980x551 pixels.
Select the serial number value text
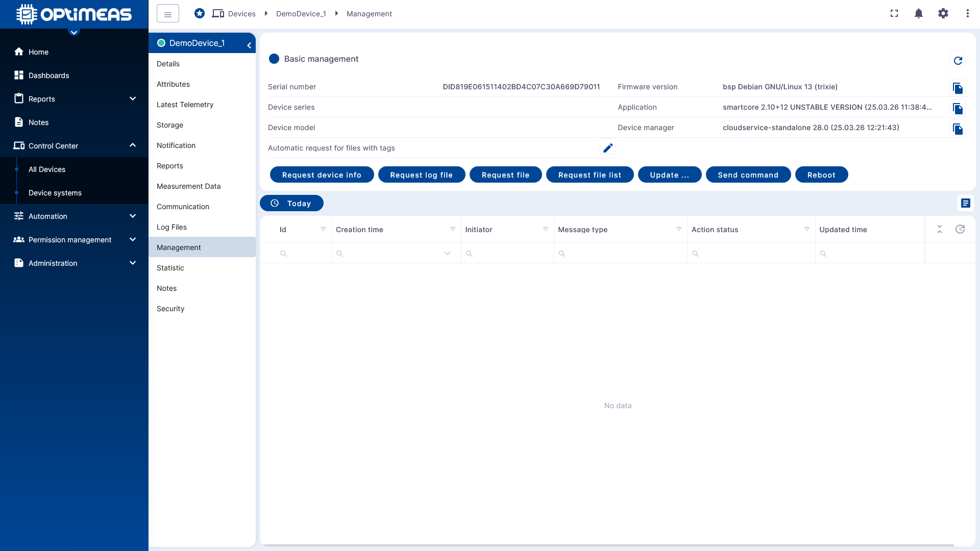[x=521, y=87]
